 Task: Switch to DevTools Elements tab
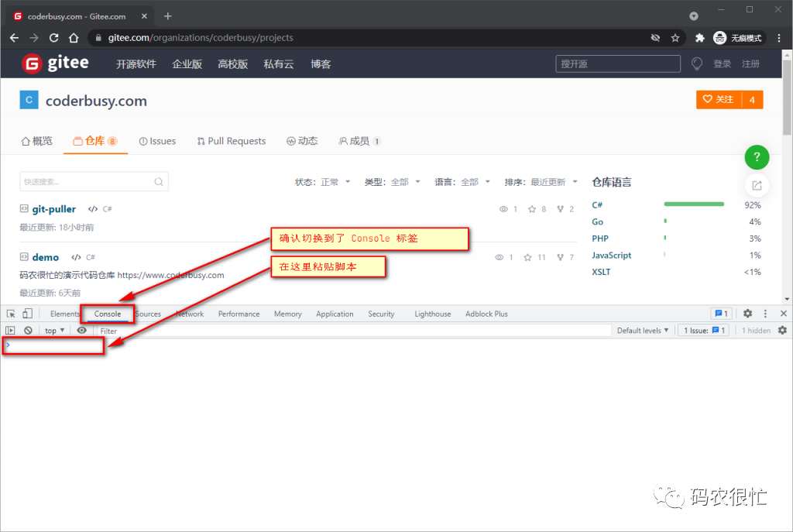click(x=64, y=314)
